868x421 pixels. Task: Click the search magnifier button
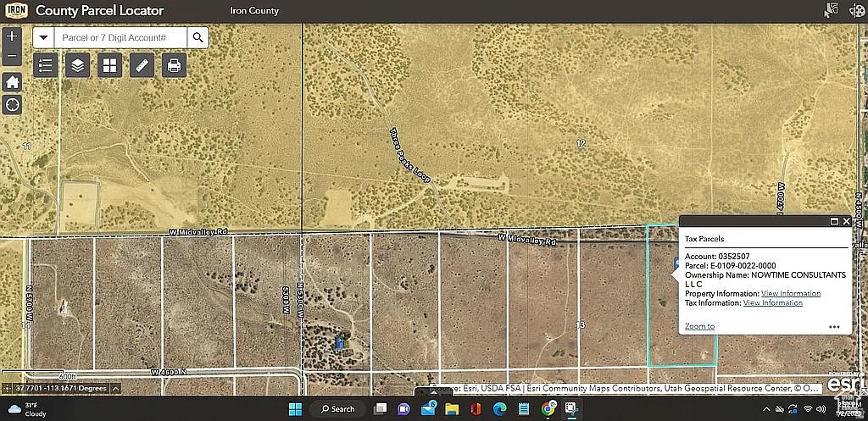198,37
